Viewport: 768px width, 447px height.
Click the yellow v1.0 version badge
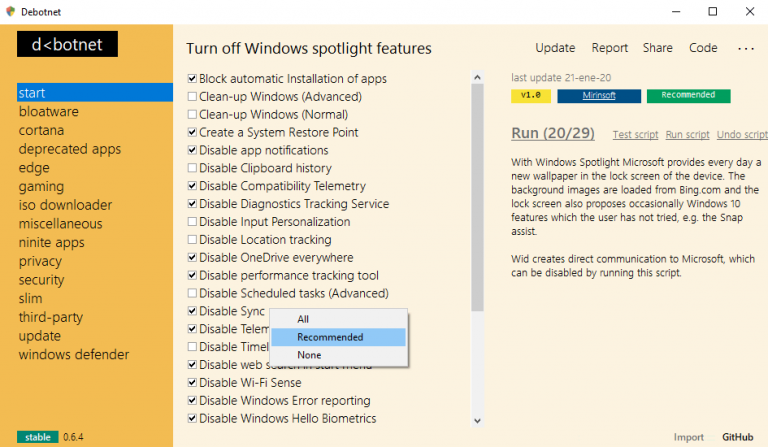pyautogui.click(x=532, y=96)
